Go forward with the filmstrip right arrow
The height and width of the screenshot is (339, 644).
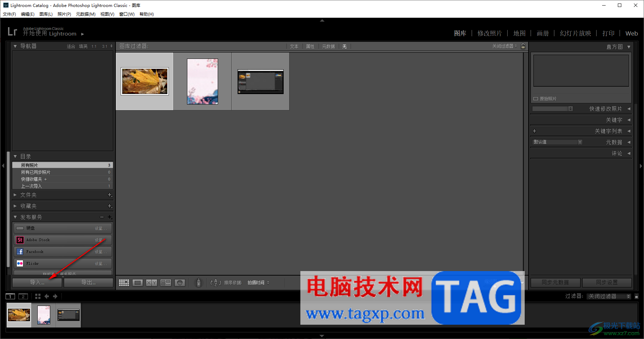[x=55, y=296]
